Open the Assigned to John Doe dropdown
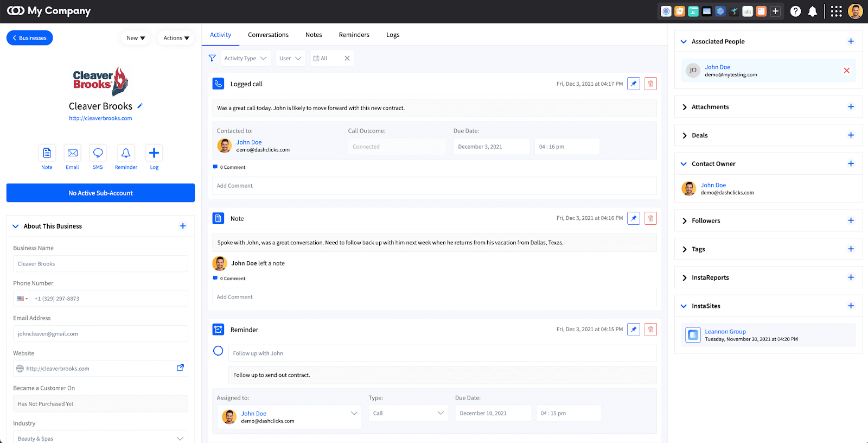The width and height of the screenshot is (868, 443). click(290, 417)
